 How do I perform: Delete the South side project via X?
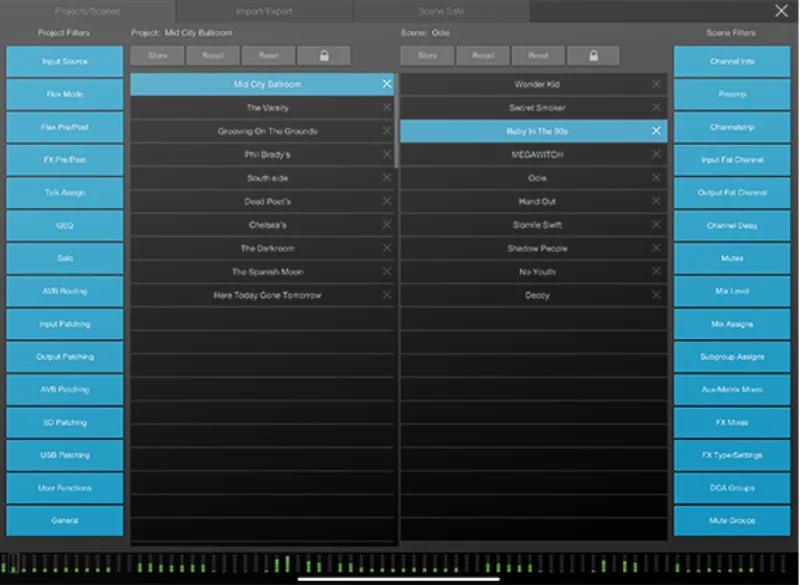pyautogui.click(x=387, y=177)
